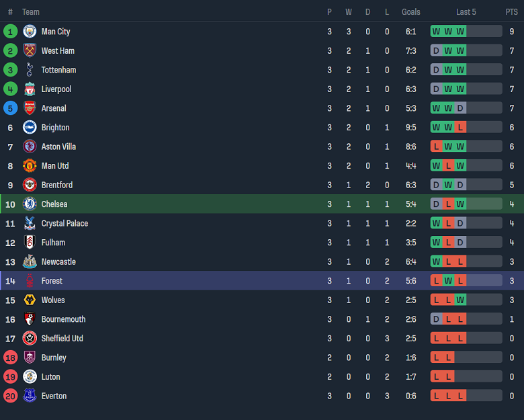Open the Aston Villa team link

click(x=58, y=146)
